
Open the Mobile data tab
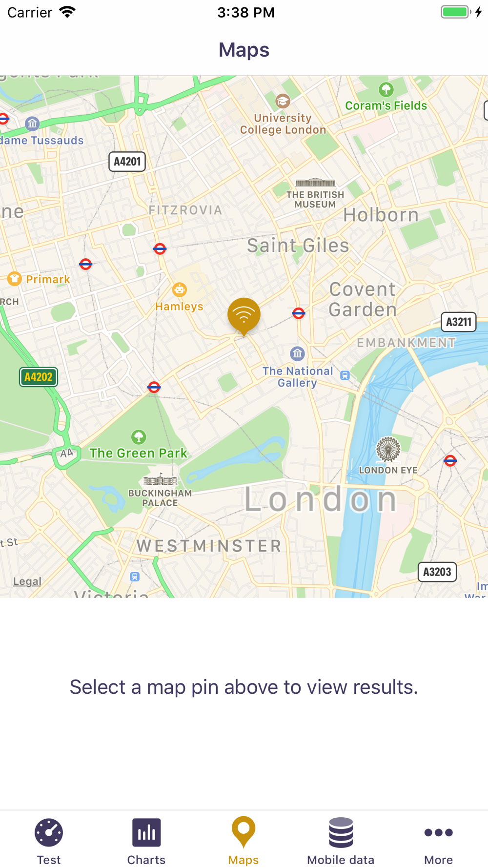coord(341,841)
